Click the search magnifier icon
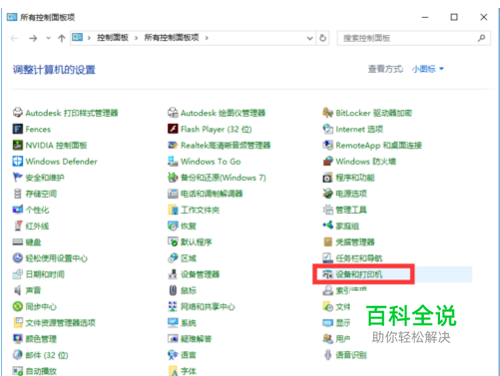Viewport: 500px width, 376px height. [481, 38]
